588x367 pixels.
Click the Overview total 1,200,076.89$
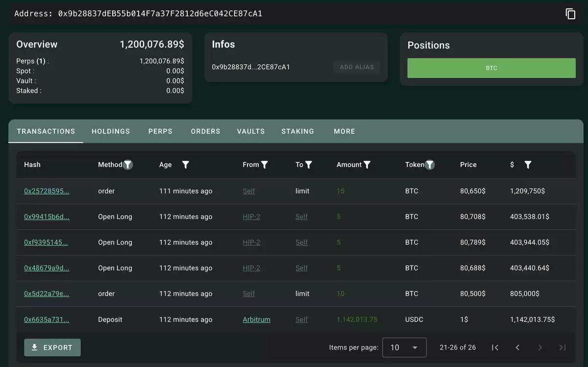click(152, 45)
